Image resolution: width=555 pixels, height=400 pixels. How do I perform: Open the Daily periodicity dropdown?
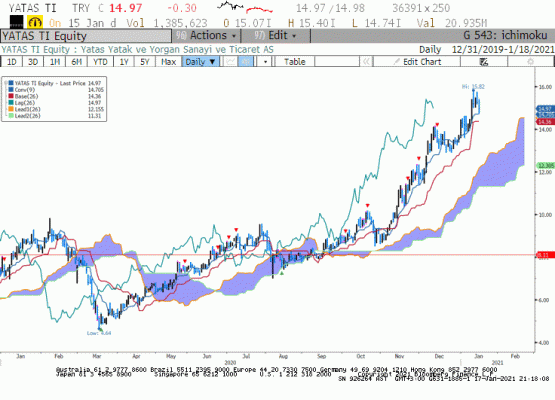click(201, 62)
